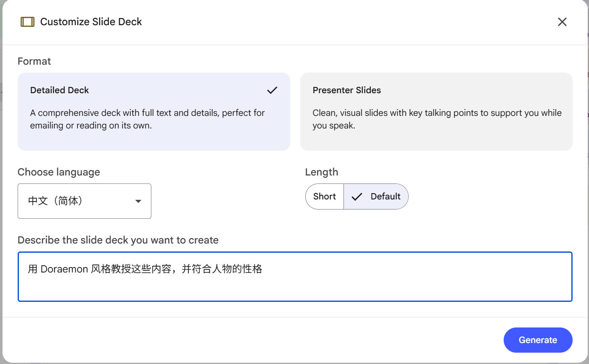The image size is (589, 364).
Task: Close the Customize Slide Deck dialog
Action: pyautogui.click(x=562, y=22)
